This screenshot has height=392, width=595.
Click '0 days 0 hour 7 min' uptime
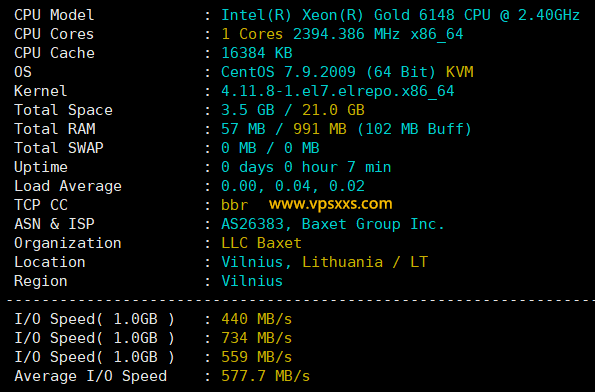pyautogui.click(x=306, y=167)
